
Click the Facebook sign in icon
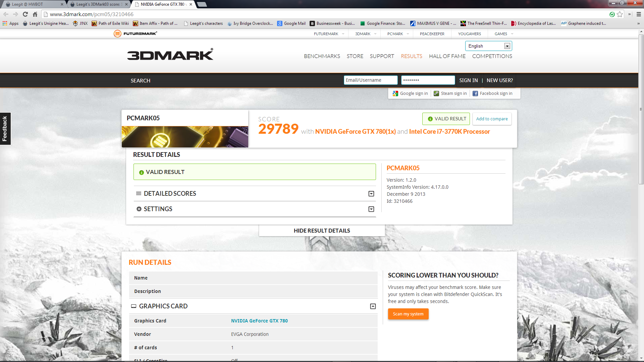pos(475,94)
